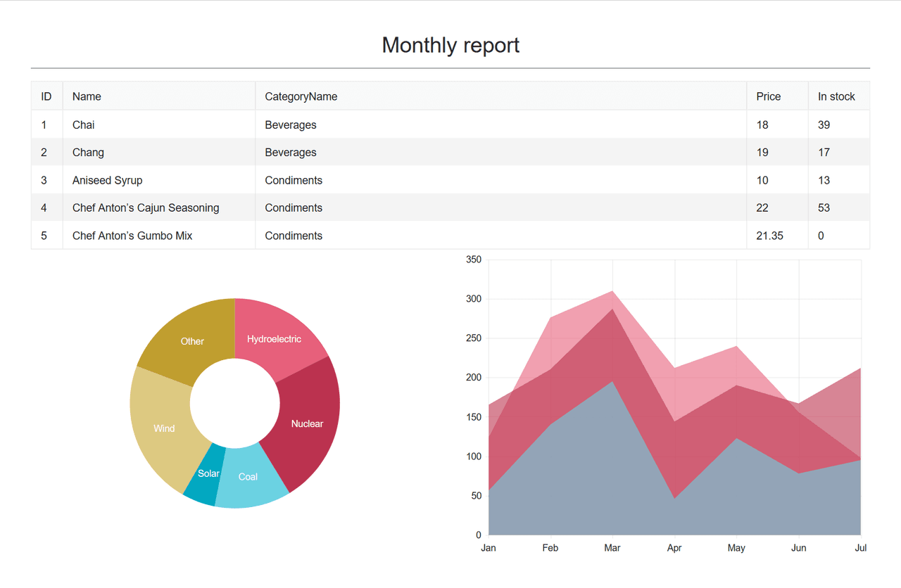
Task: Select the Aniseed Syrup row
Action: click(450, 180)
